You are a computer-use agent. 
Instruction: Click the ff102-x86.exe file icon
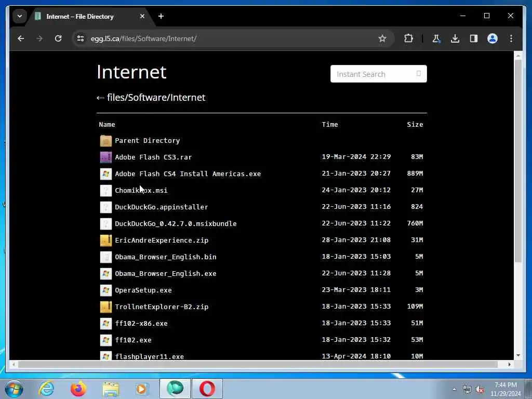click(106, 323)
